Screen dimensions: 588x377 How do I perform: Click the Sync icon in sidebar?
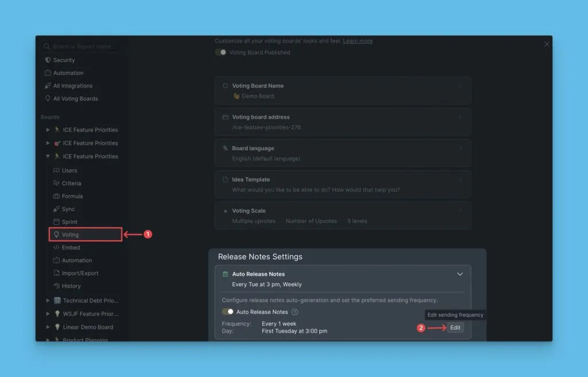(56, 209)
